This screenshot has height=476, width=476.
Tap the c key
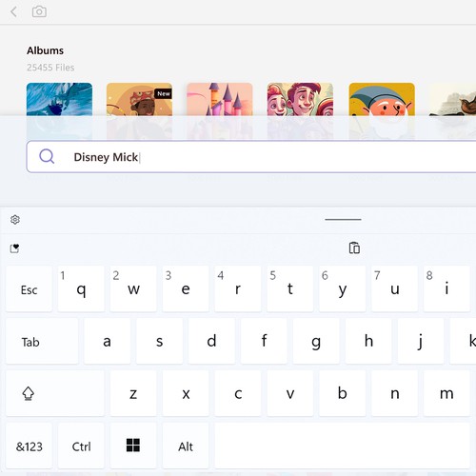238,393
